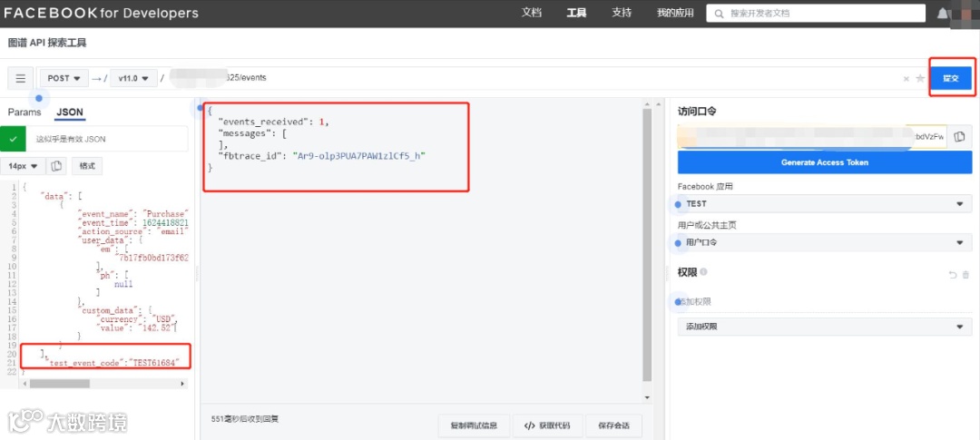Click the "test_event_code" line in editor

click(115, 363)
